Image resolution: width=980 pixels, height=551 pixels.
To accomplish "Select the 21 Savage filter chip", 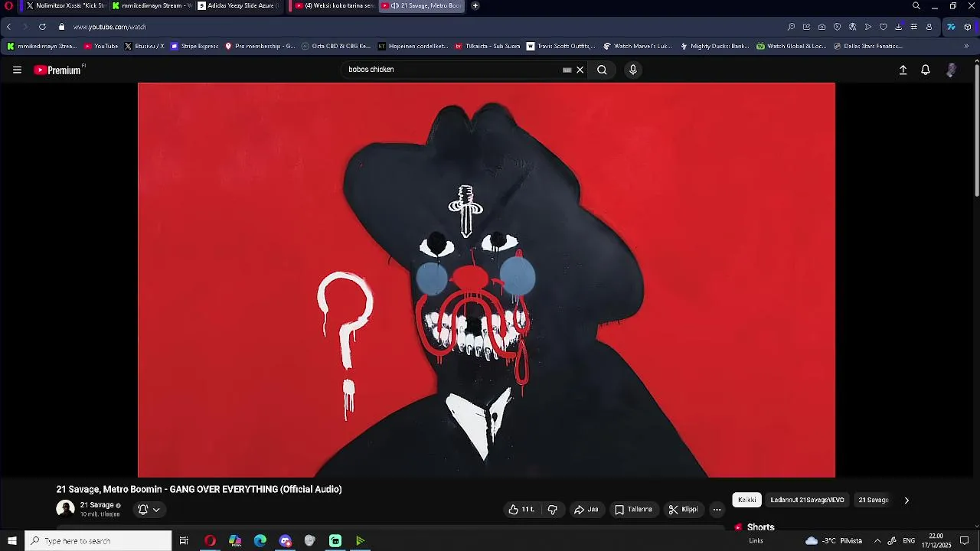I will pos(874,500).
